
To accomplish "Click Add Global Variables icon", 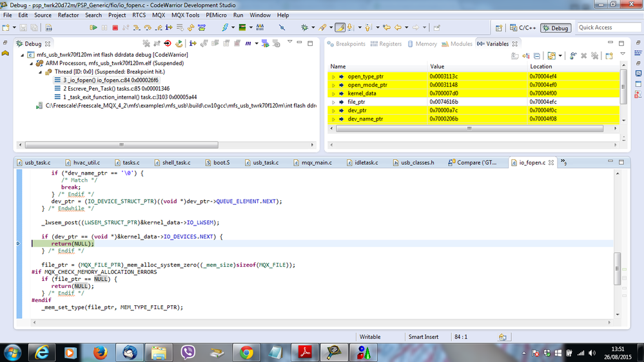I will pos(573,56).
